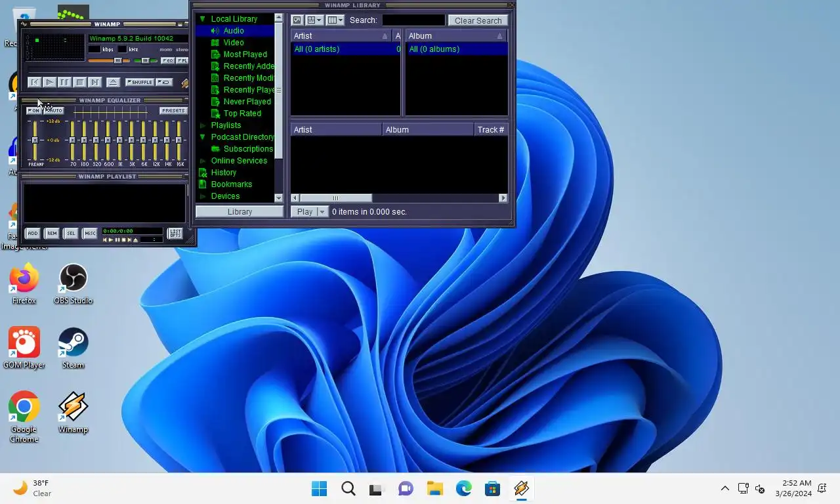This screenshot has height=504, width=840.
Task: Toggle the Repeat button beside Shuffle
Action: 164,82
